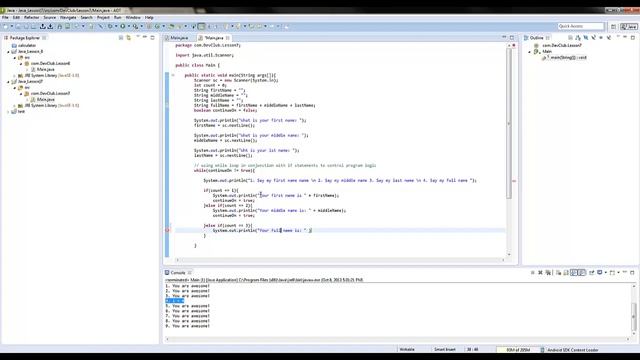Click the Run External Tools icon
Screen dimensions: 640x360
point(135,26)
